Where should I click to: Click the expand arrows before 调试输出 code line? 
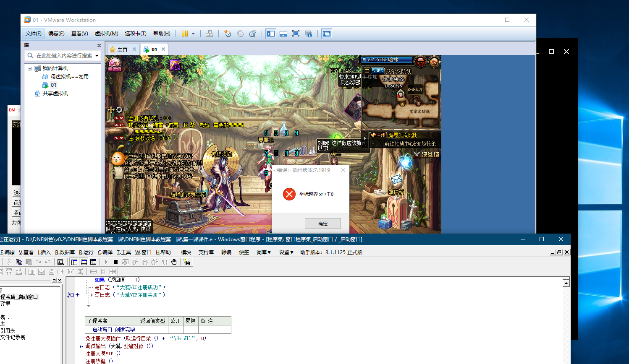(81, 346)
